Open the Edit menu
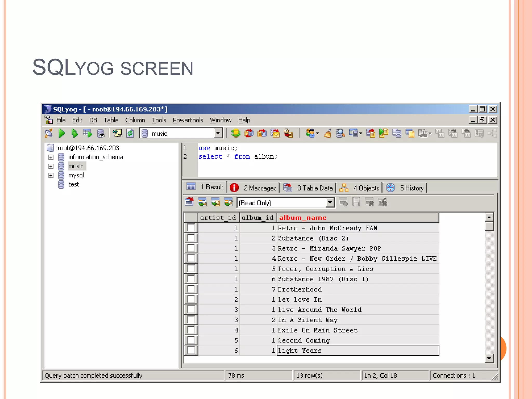Viewport: 532px width, 399px height. [77, 120]
